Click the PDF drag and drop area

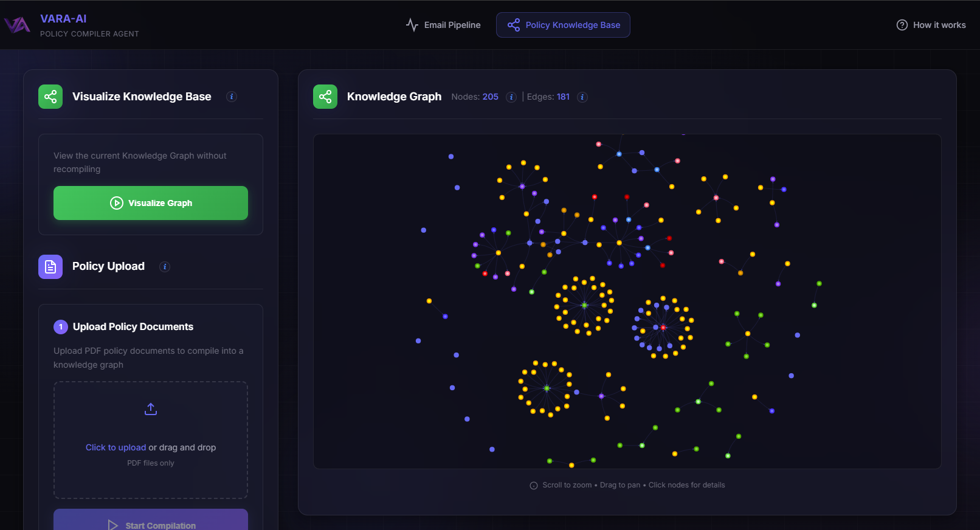pos(151,440)
